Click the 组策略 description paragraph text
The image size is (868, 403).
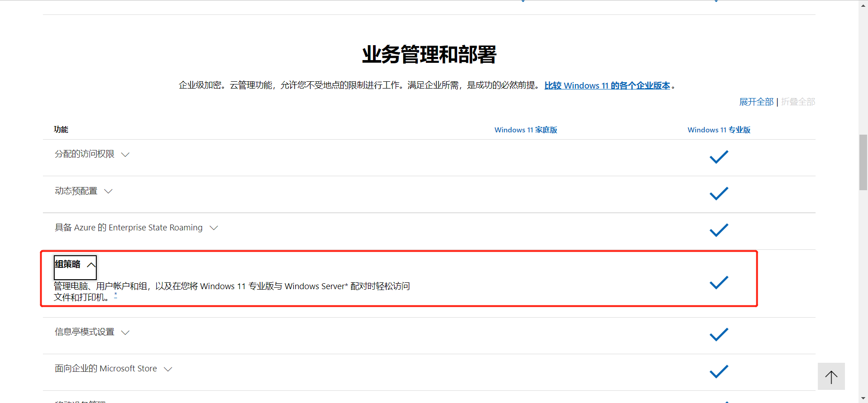[232, 291]
